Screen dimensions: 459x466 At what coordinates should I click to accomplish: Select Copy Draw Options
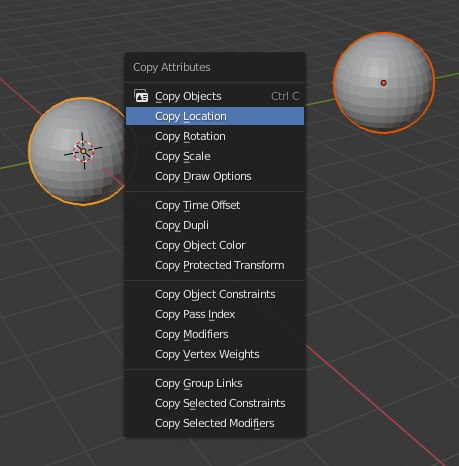point(215,176)
